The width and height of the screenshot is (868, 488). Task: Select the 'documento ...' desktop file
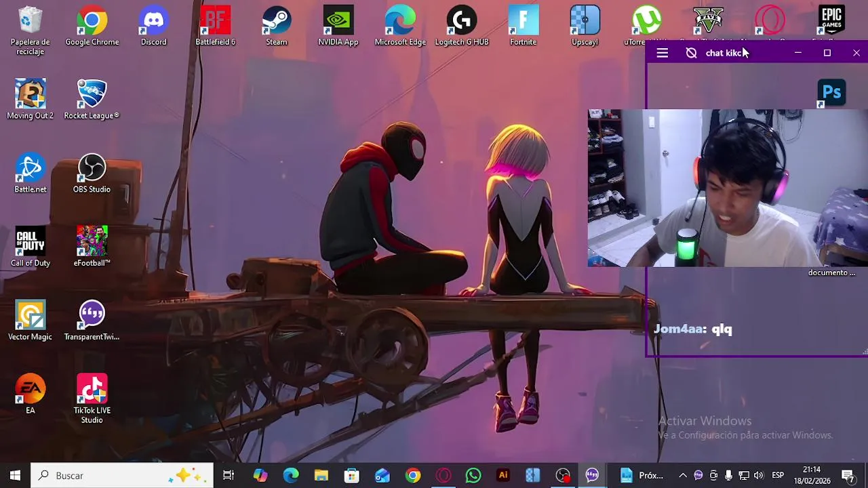[831, 272]
